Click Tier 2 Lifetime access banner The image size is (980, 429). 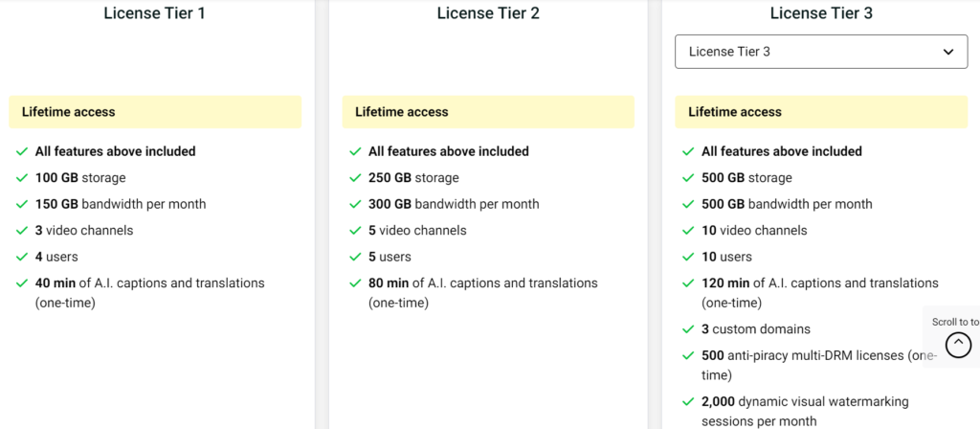tap(488, 112)
